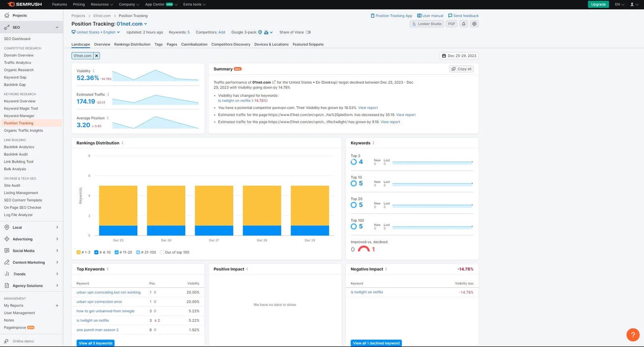This screenshot has width=644, height=347.
Task: Click keyword urban vpn connection error
Action: coord(99,302)
